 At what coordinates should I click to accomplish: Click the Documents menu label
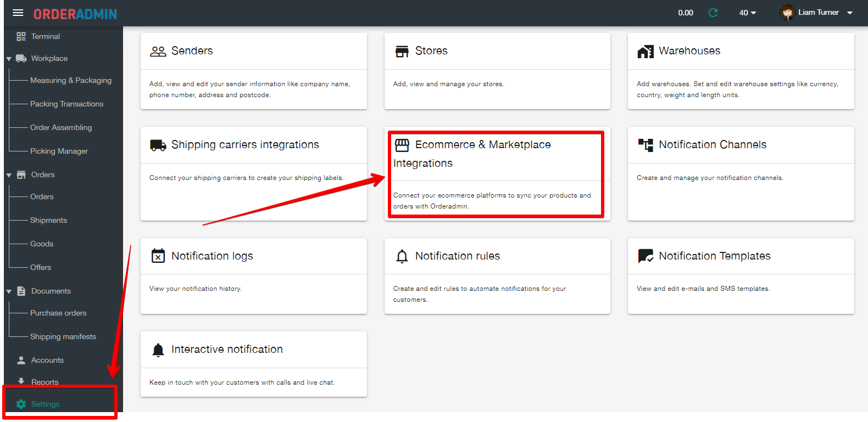pyautogui.click(x=51, y=291)
